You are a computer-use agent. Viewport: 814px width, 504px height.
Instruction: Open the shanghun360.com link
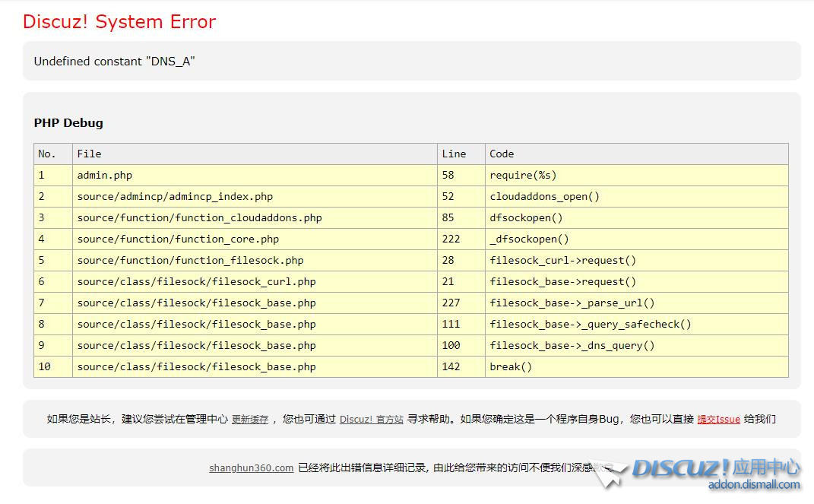coord(252,468)
